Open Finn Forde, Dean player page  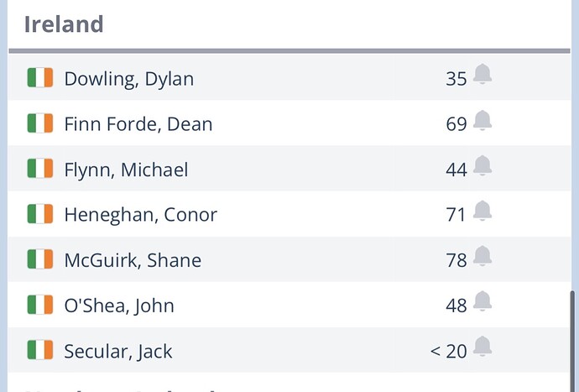pos(138,124)
